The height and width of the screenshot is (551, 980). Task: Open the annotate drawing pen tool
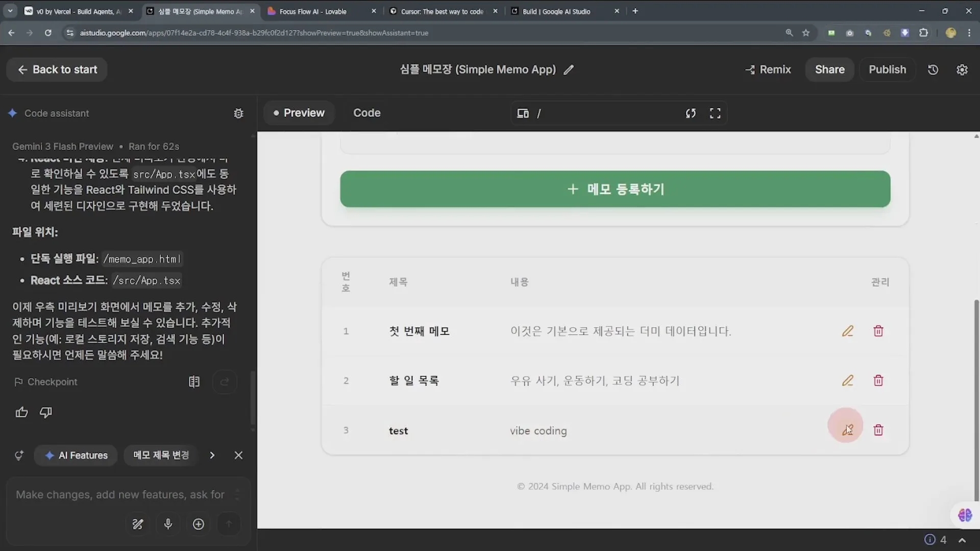point(138,524)
